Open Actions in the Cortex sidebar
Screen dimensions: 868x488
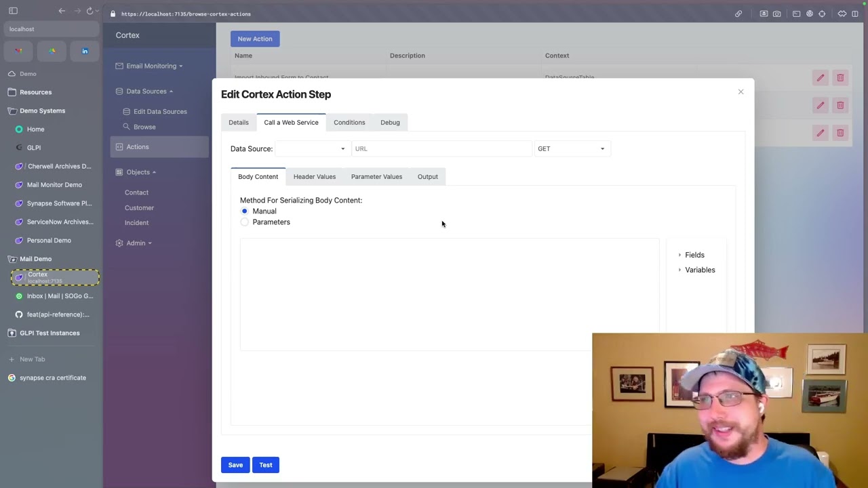[159, 147]
